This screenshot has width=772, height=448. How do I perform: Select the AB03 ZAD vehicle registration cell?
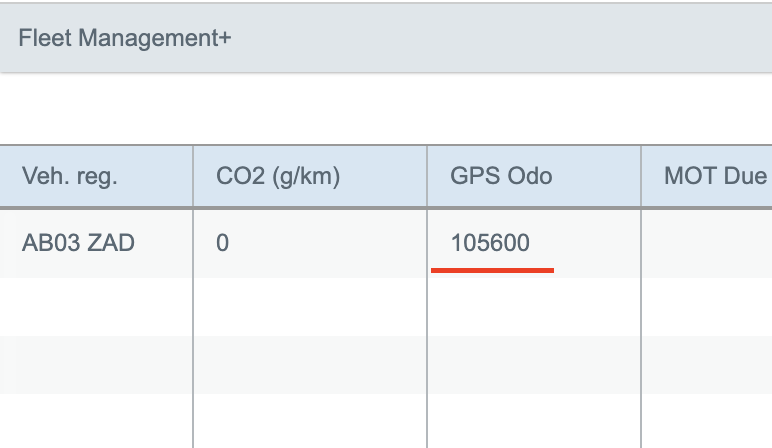[78, 242]
